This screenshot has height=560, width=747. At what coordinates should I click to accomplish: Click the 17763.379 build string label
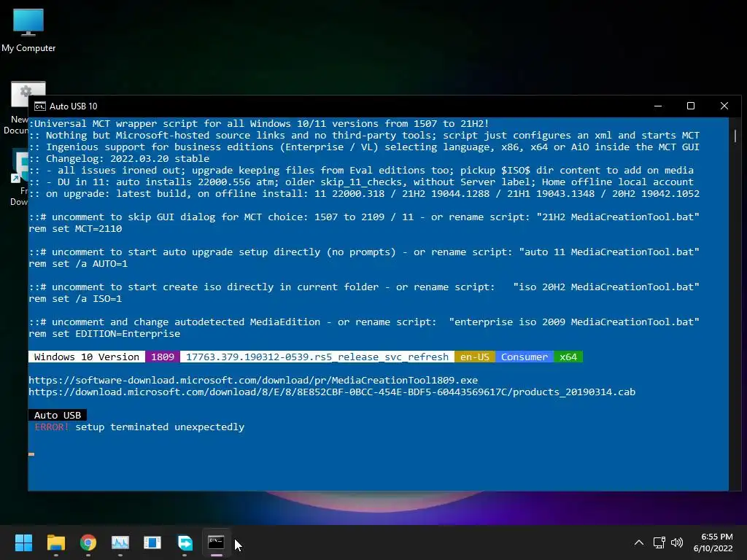coord(317,357)
